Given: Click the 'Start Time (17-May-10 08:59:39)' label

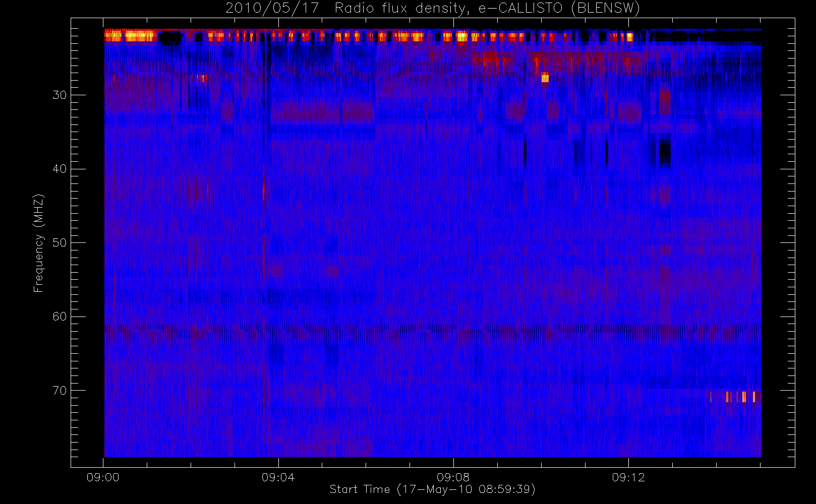Looking at the screenshot, I should point(432,489).
